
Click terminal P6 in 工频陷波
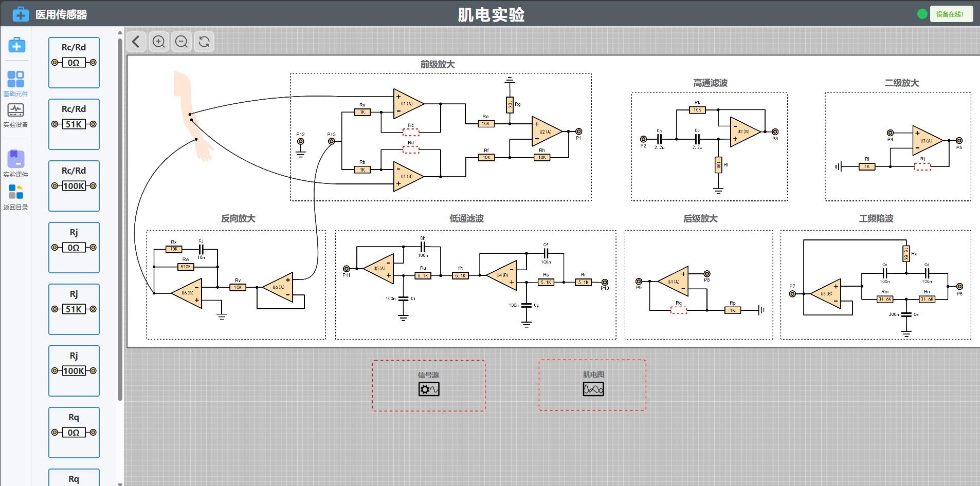click(x=959, y=287)
